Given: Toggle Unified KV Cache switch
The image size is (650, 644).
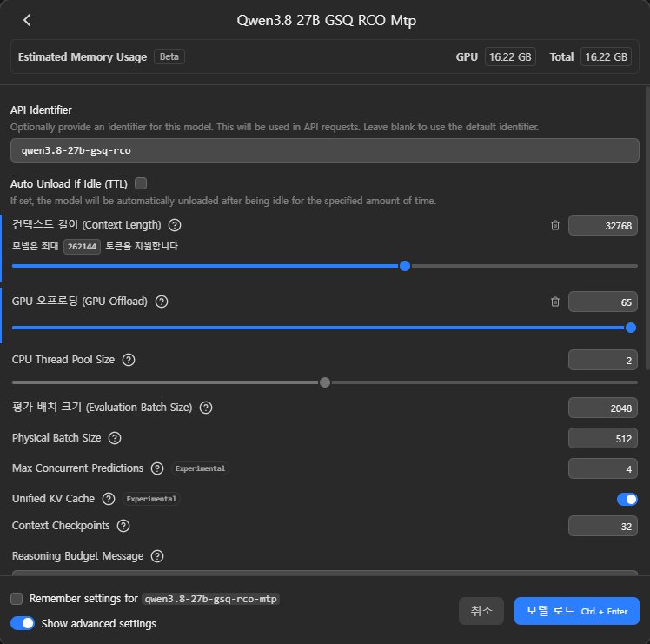Looking at the screenshot, I should 627,499.
